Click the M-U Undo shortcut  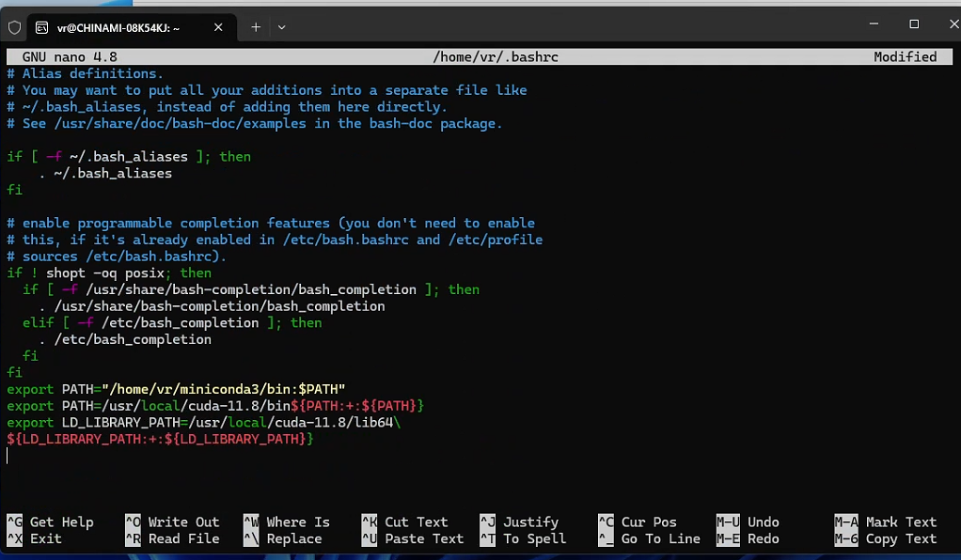tap(748, 522)
